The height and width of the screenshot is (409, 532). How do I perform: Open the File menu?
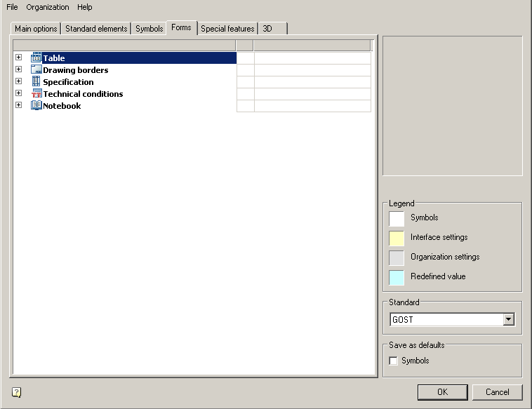pos(12,7)
